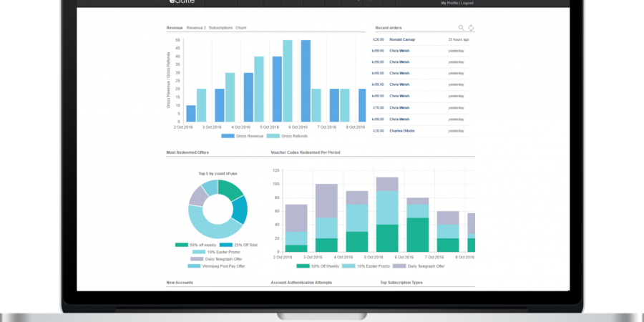Switch to the Revenue 2 tab

coord(195,28)
